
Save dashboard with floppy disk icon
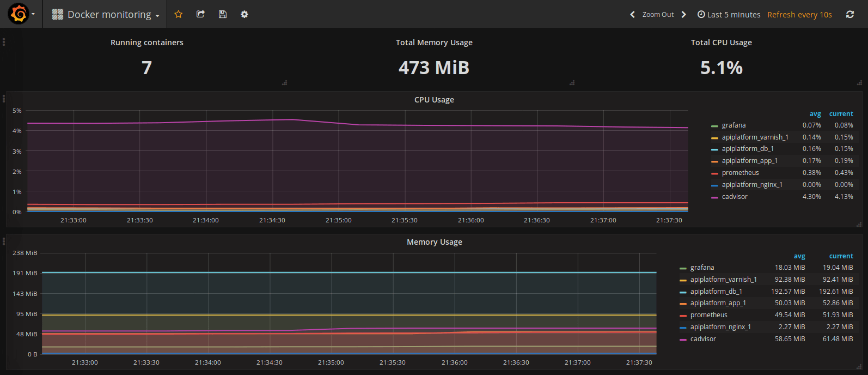(222, 14)
